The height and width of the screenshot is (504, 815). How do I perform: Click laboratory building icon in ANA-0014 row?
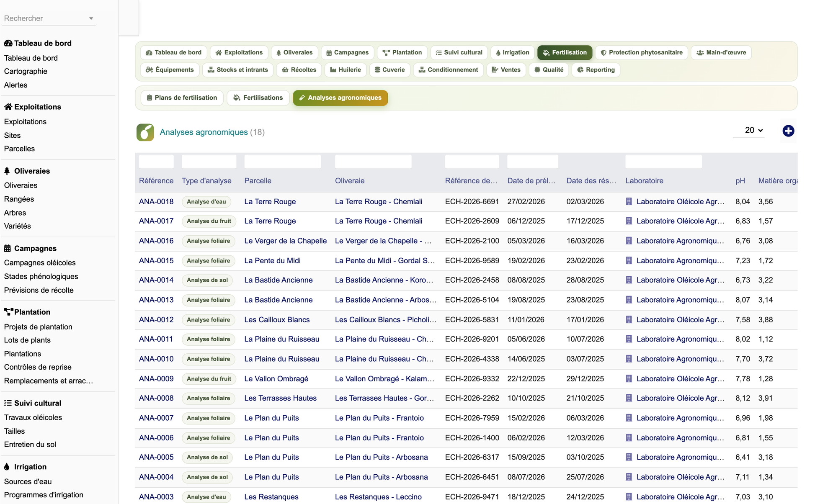click(629, 280)
